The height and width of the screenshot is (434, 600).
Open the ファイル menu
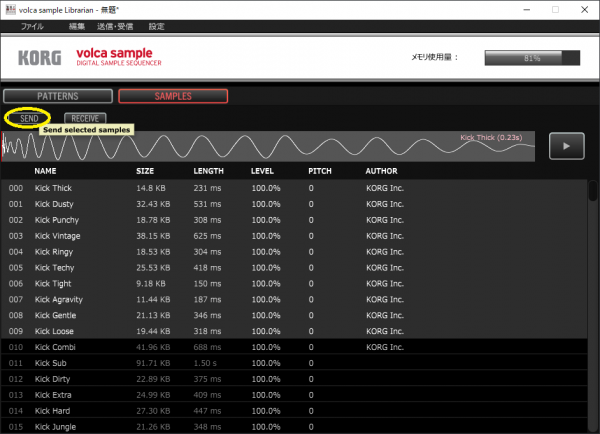(32, 26)
